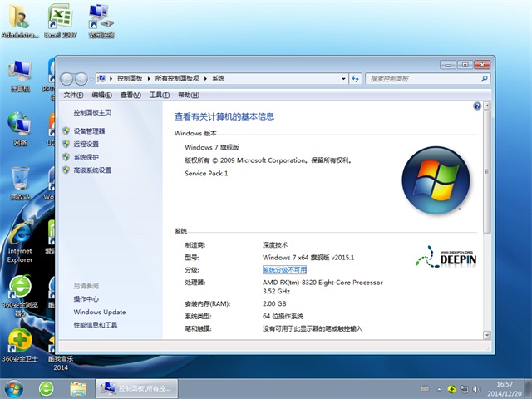
Task: Open the taskbar clock showing 16:57
Action: click(x=505, y=389)
